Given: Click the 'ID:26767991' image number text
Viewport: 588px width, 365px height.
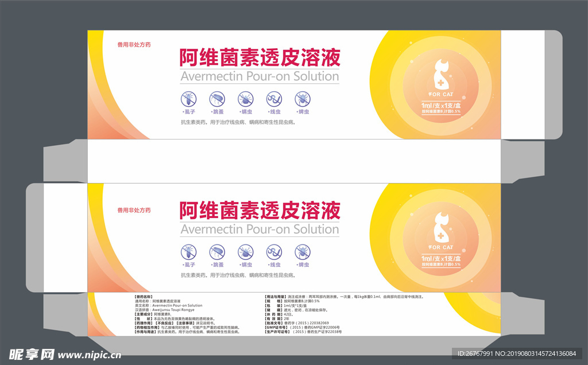Looking at the screenshot, I should (475, 354).
